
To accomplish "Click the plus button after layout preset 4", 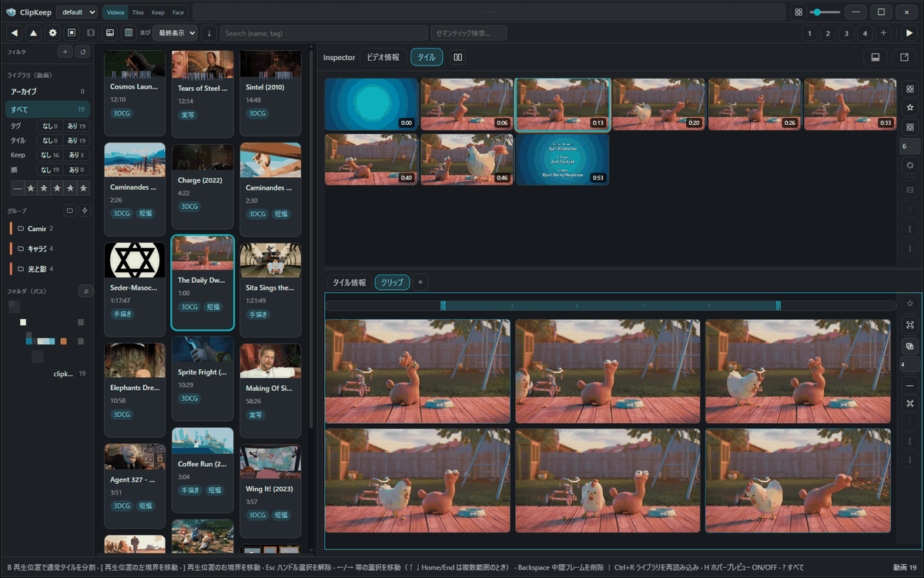I will [x=883, y=33].
